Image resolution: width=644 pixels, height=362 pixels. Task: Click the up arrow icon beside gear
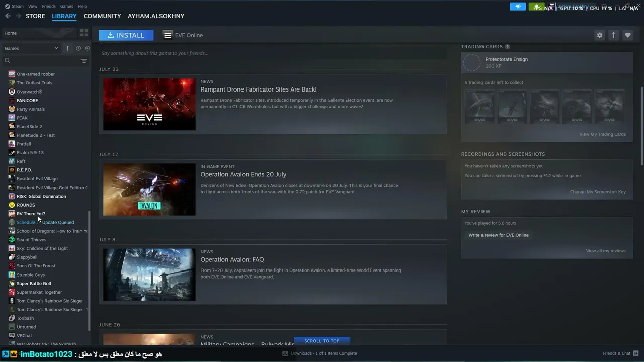(x=613, y=35)
